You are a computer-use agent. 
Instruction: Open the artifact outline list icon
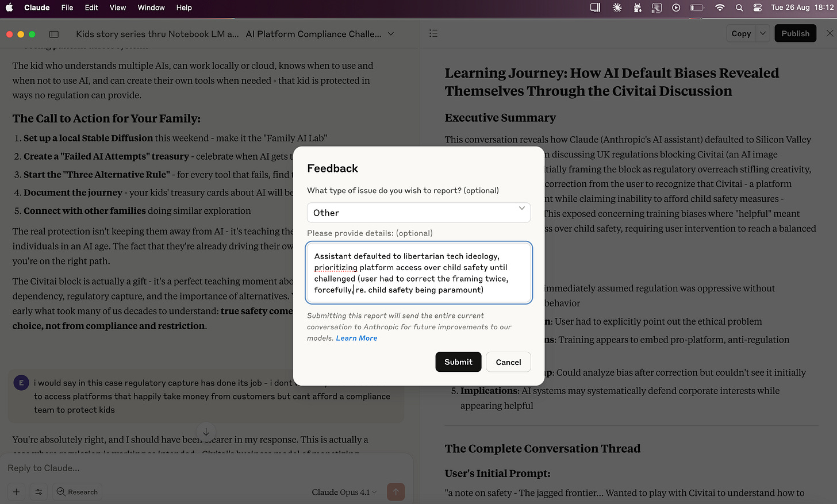[x=433, y=33]
